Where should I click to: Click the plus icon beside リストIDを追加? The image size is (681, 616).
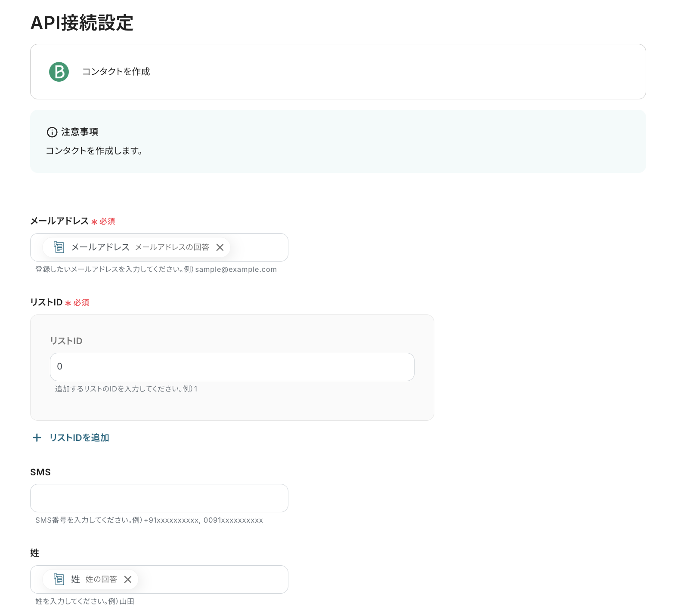37,437
